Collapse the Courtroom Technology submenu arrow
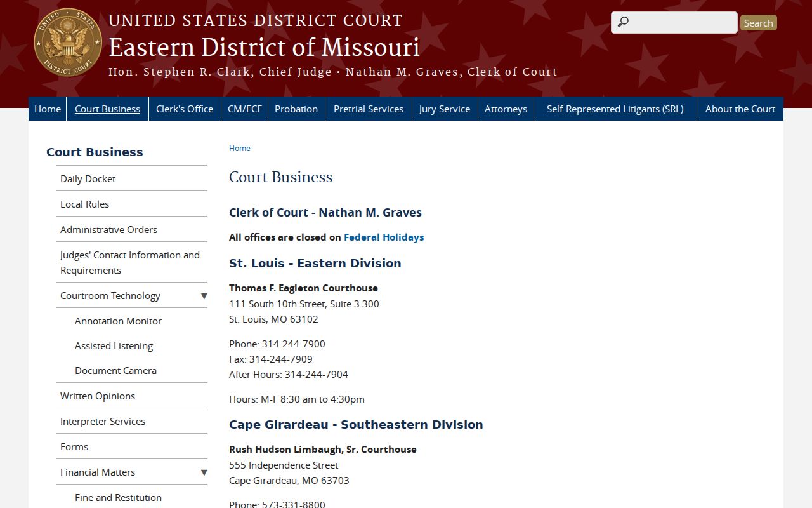 tap(204, 295)
